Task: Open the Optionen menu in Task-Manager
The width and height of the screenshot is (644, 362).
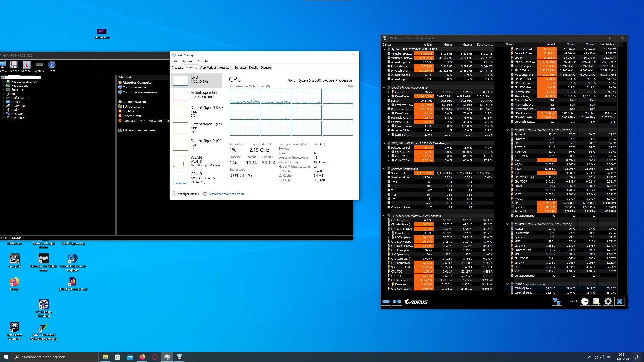Action: [188, 61]
